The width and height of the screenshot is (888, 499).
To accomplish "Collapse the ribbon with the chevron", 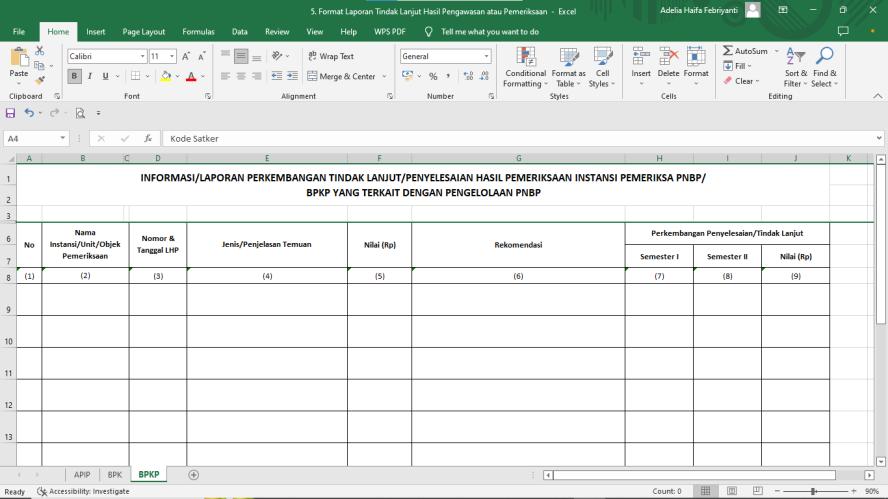I will pyautogui.click(x=877, y=96).
